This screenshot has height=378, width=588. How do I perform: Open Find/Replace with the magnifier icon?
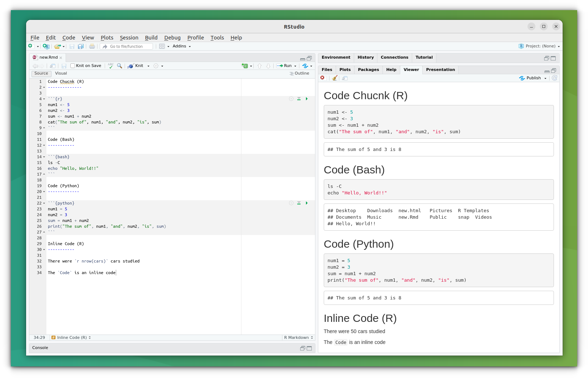120,66
